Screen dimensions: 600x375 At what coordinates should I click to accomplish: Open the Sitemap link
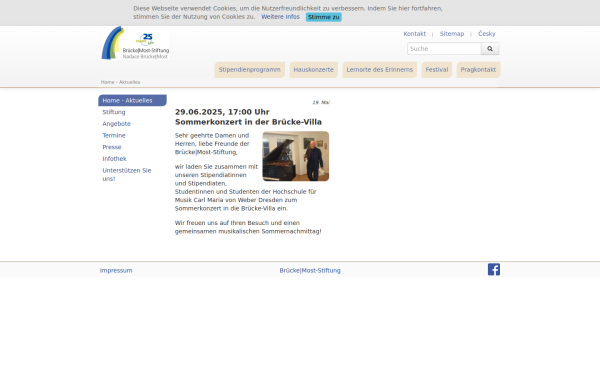point(452,34)
